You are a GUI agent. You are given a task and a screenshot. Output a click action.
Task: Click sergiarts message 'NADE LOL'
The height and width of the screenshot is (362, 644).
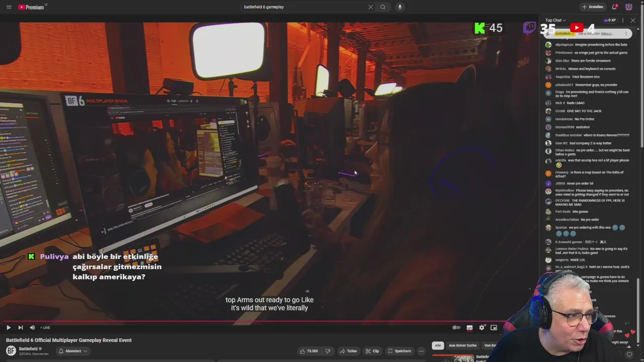(x=577, y=260)
